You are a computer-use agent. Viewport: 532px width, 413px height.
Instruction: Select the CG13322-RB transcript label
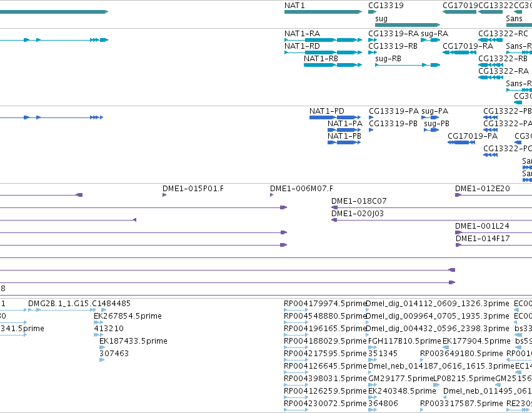tap(503, 59)
